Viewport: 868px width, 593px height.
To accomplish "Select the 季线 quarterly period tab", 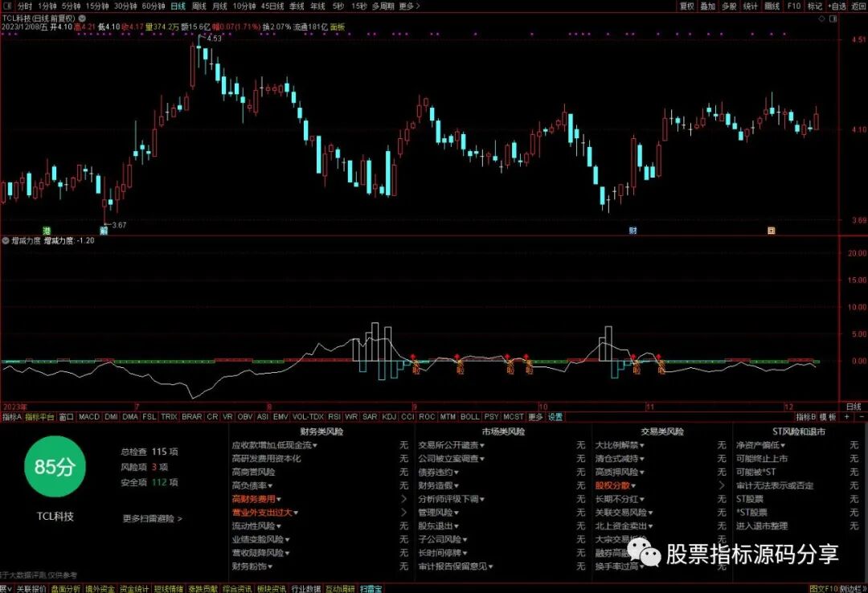I will [x=297, y=6].
